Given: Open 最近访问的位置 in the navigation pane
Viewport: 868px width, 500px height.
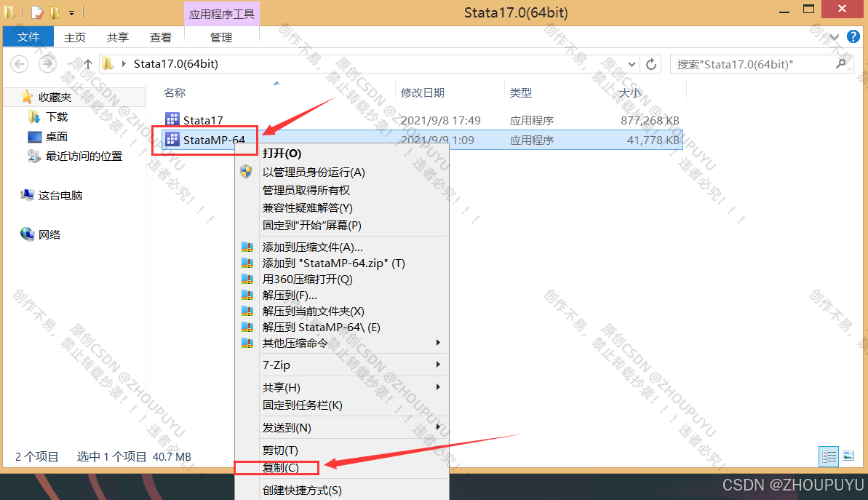Looking at the screenshot, I should coord(84,156).
